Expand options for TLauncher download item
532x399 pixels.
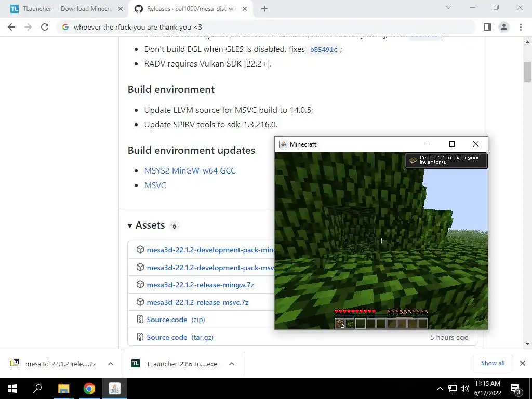point(232,364)
